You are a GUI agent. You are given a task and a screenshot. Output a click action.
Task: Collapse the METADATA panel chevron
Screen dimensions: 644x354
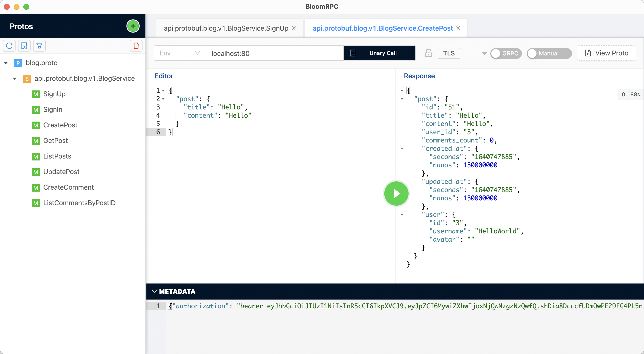click(x=154, y=291)
